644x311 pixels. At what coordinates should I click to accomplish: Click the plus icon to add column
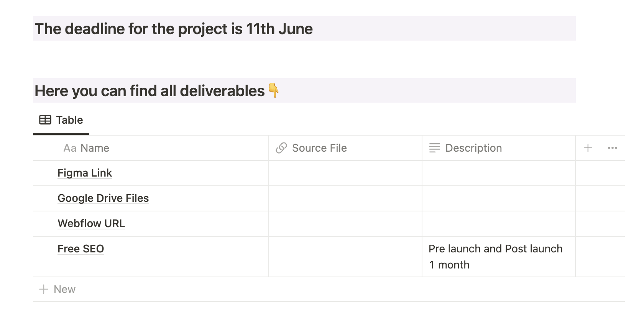click(588, 148)
